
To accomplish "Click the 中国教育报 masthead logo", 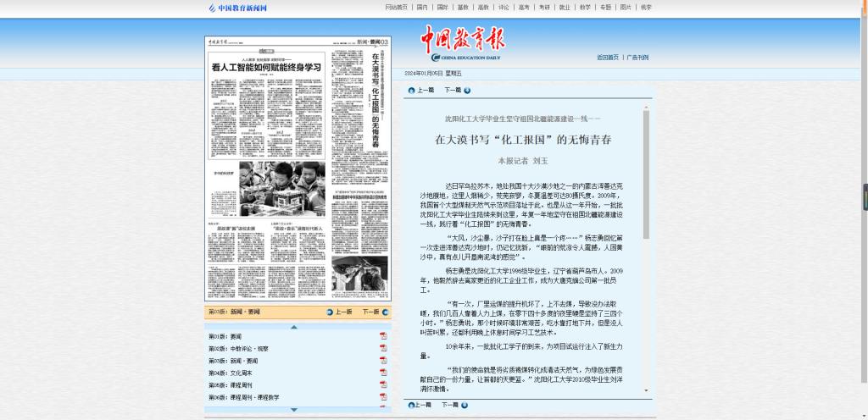I will [x=464, y=43].
